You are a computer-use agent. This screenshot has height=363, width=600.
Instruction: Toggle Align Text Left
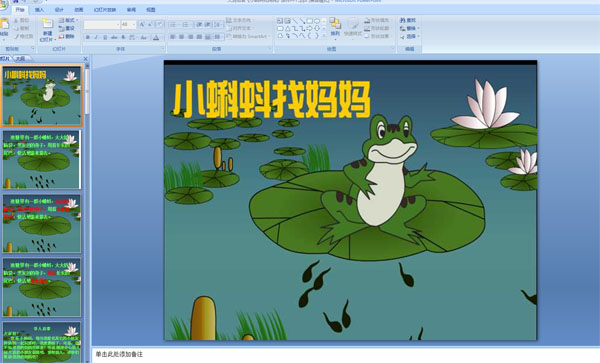(173, 37)
